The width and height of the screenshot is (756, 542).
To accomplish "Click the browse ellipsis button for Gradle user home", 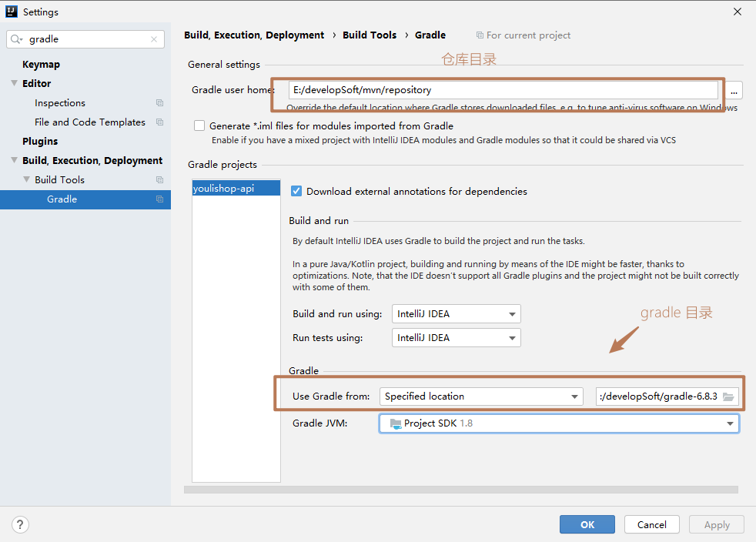I will click(x=734, y=90).
